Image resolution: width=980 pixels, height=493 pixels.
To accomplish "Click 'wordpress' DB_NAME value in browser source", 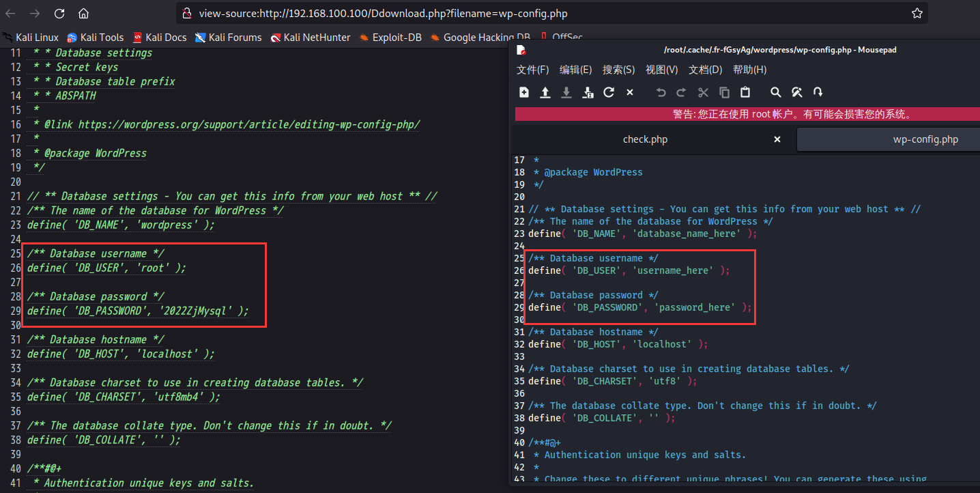I will click(x=167, y=225).
